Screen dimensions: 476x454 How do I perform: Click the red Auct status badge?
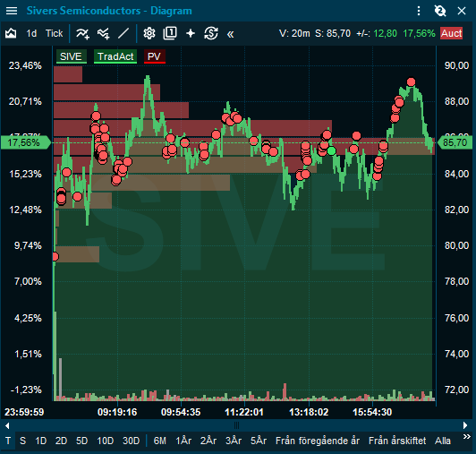coord(452,33)
